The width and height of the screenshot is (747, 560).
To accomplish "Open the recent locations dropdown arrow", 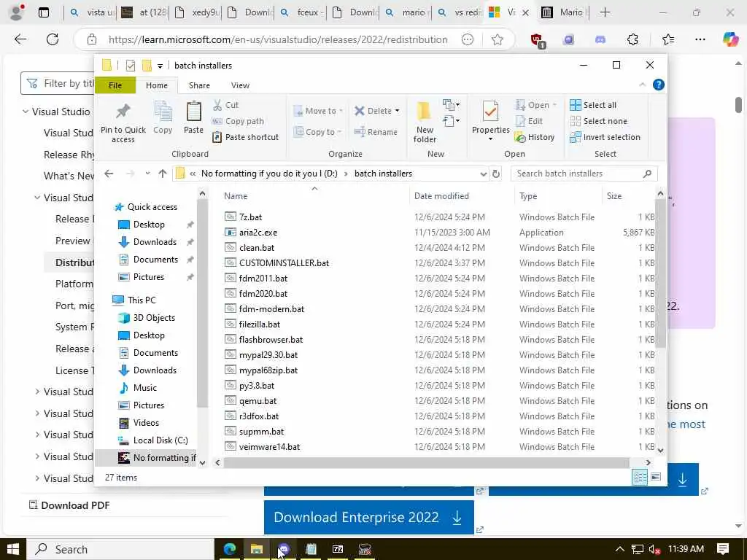I will tap(147, 174).
